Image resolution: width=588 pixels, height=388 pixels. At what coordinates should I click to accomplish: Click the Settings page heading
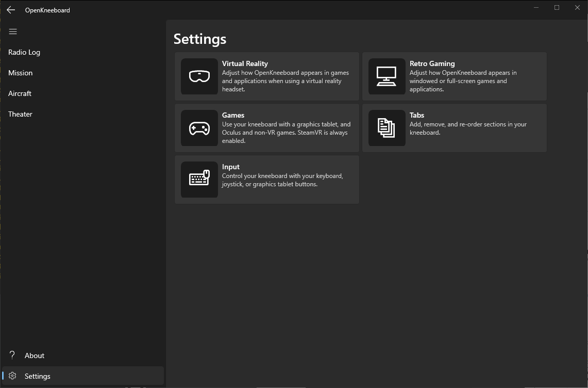point(200,39)
